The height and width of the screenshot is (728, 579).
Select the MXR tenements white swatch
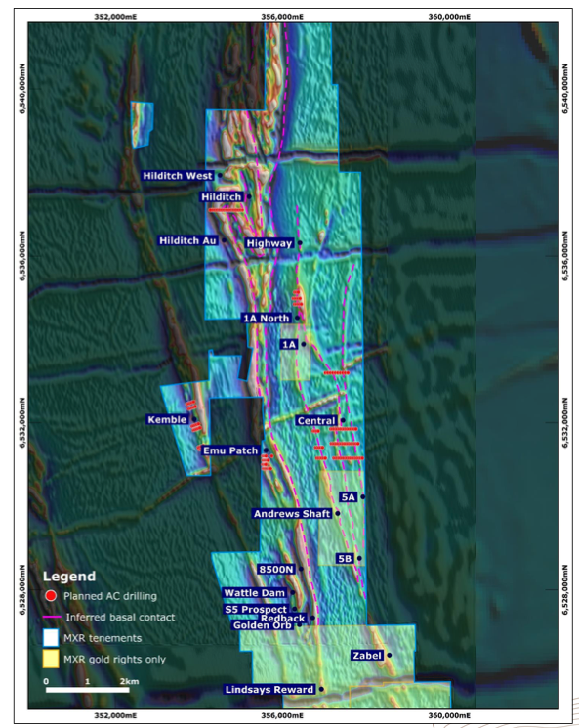coord(51,638)
